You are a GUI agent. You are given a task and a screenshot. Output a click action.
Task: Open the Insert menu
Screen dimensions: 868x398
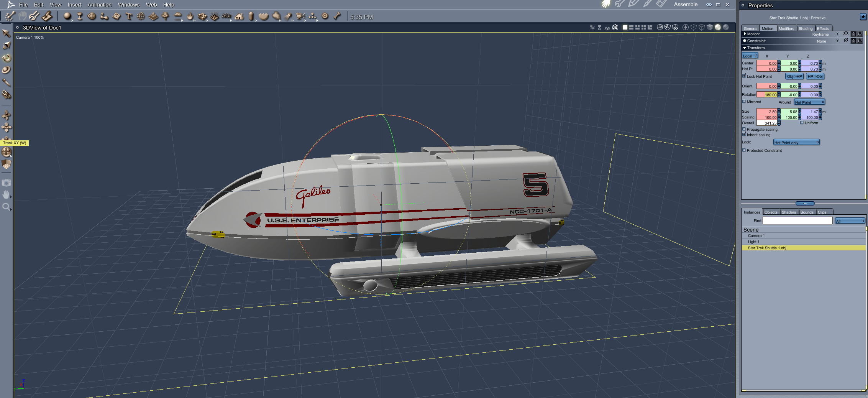74,5
